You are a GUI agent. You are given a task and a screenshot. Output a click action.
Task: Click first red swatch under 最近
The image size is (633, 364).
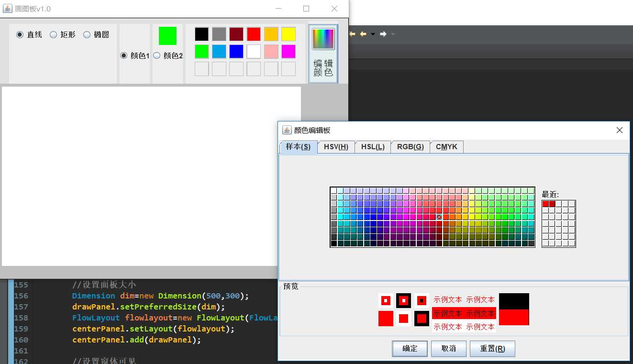tap(545, 204)
